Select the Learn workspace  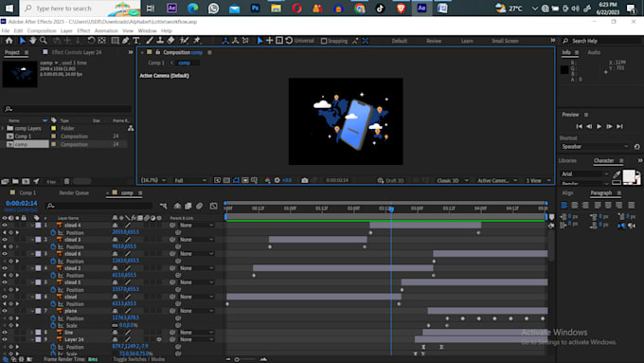click(x=467, y=41)
